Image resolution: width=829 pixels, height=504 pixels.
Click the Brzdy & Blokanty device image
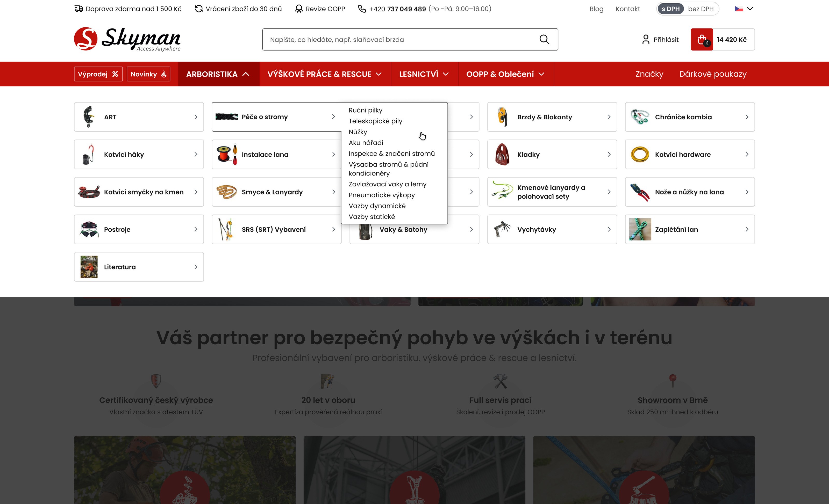pyautogui.click(x=502, y=117)
